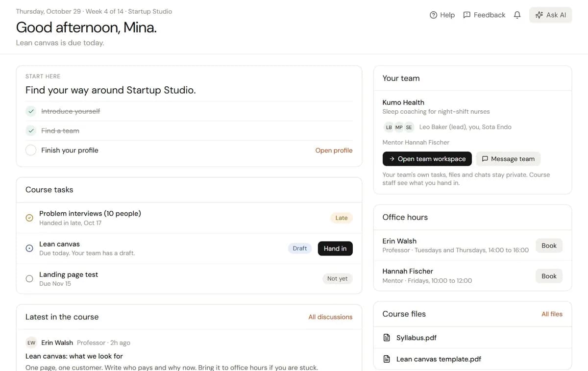Open the Lean canvas task title
This screenshot has width=588, height=371.
tap(59, 244)
